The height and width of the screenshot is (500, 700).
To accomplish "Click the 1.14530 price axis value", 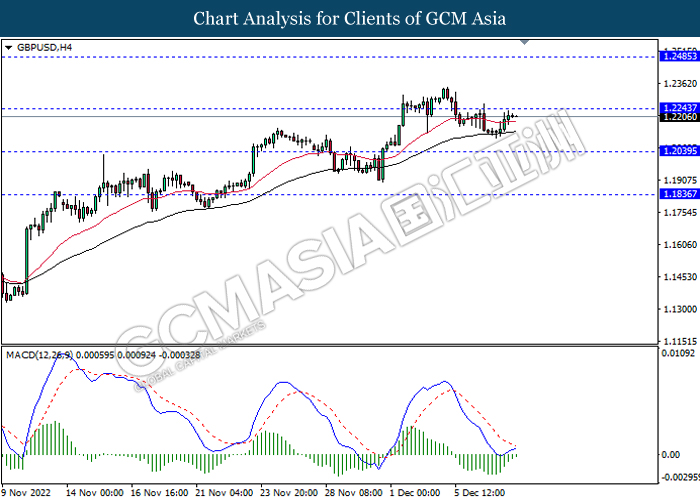I will pyautogui.click(x=680, y=277).
